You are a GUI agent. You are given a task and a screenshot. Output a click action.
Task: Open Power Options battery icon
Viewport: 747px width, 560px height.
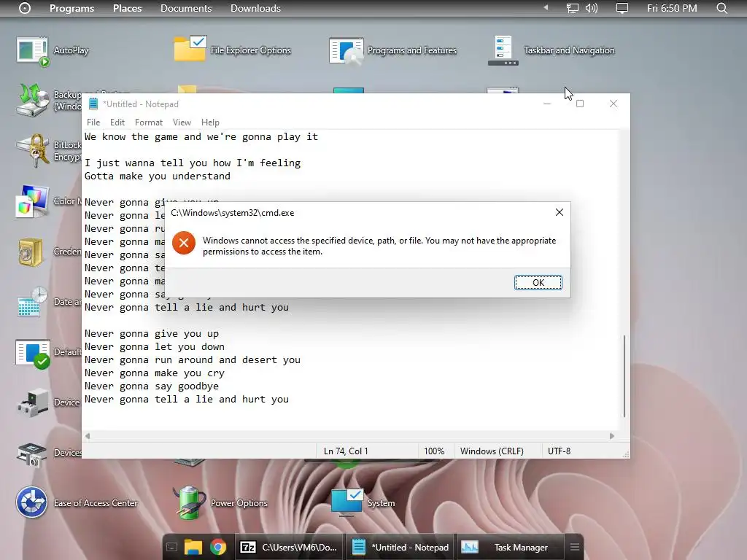tap(189, 502)
